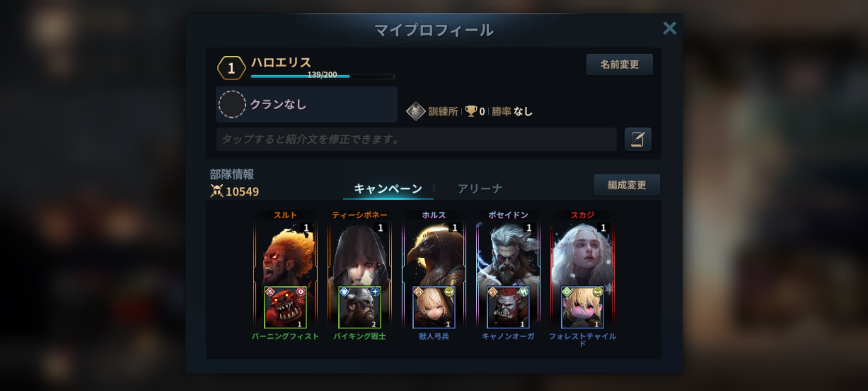The height and width of the screenshot is (391, 868).
Task: Click the gold trophy icon
Action: (471, 111)
